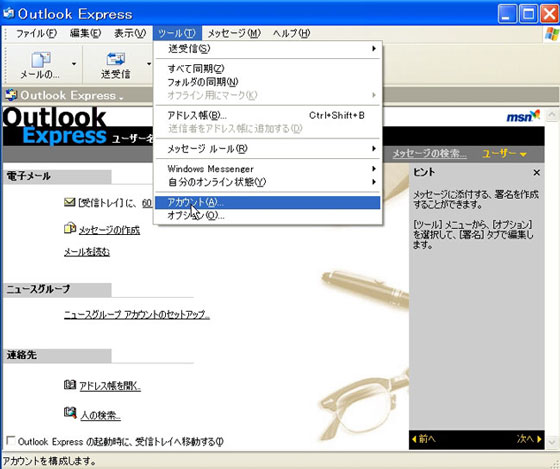The image size is (560, 469).
Task: Click the 連絡先 section header
Action: (57, 355)
